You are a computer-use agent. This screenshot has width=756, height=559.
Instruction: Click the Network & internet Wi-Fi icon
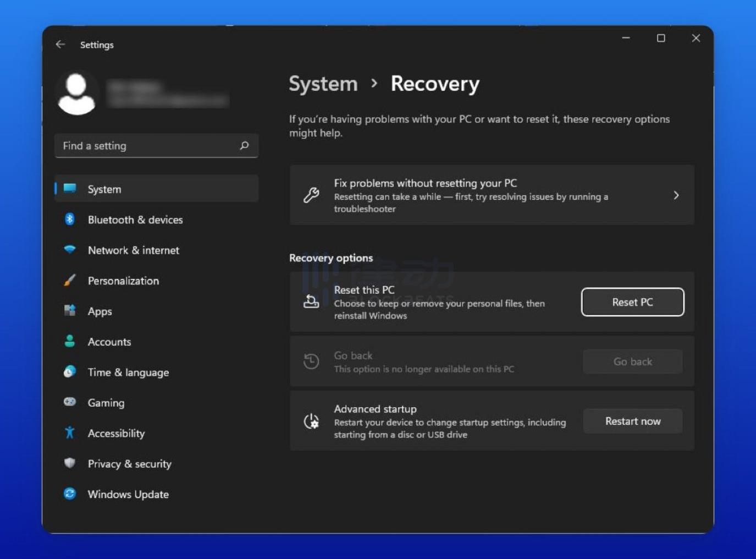coord(70,250)
